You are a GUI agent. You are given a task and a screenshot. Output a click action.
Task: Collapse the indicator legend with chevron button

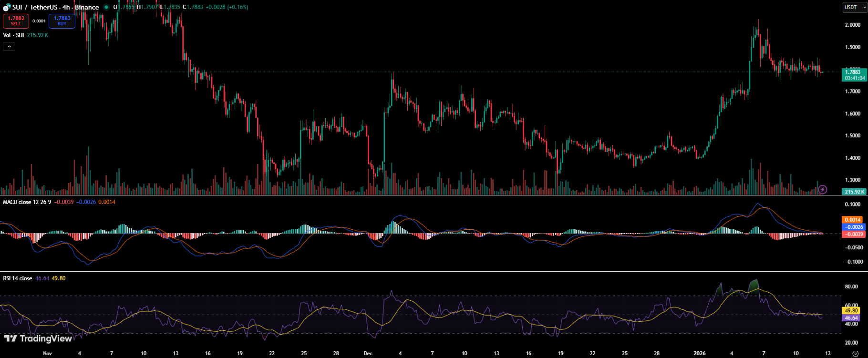(x=9, y=46)
